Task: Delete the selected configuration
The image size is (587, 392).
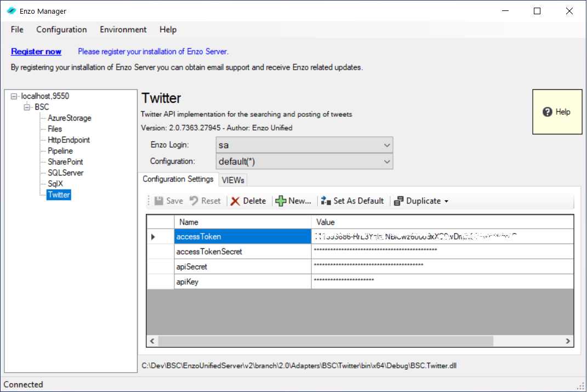Action: (248, 201)
